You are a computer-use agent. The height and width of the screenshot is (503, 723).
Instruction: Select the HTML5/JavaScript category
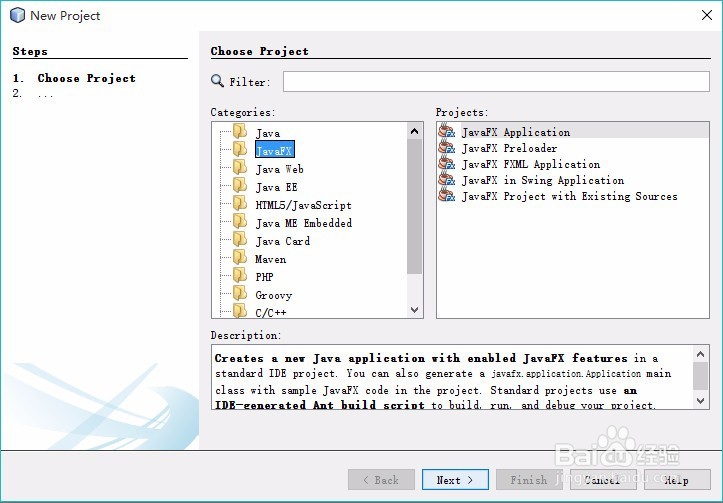[x=303, y=205]
